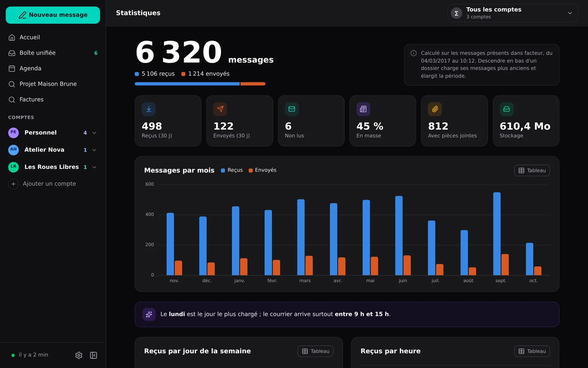The width and height of the screenshot is (588, 368).
Task: Click the plus icon to add an account
Action: (13, 184)
